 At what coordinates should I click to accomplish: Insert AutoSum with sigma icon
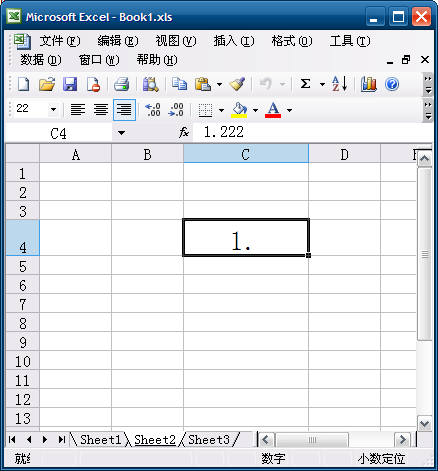pos(305,84)
